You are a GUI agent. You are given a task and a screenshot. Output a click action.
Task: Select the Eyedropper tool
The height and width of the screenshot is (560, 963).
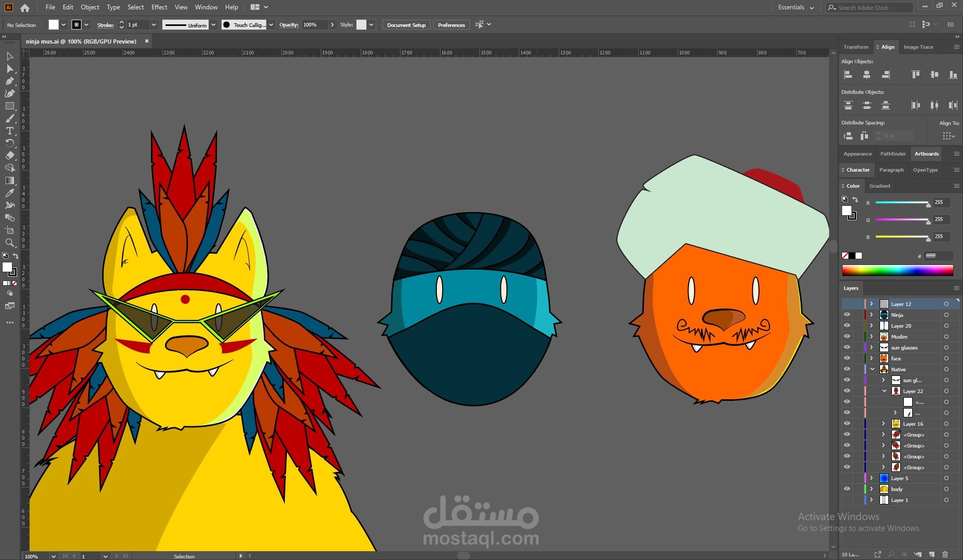point(10,193)
